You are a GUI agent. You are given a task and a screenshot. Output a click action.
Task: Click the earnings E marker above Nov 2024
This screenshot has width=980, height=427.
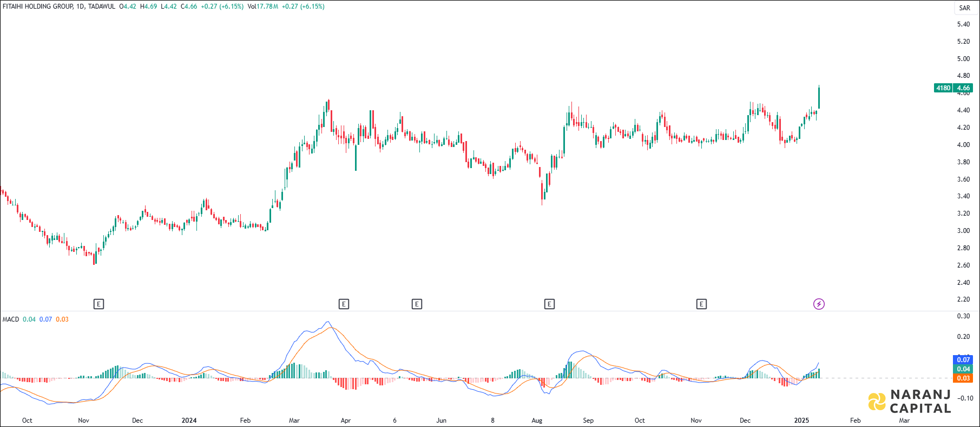[701, 304]
